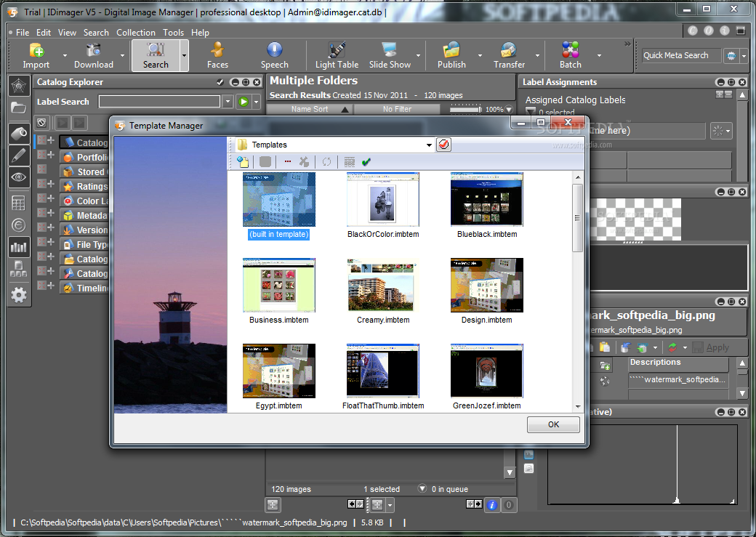Viewport: 756px width, 537px height.
Task: Open the File menu
Action: point(23,32)
